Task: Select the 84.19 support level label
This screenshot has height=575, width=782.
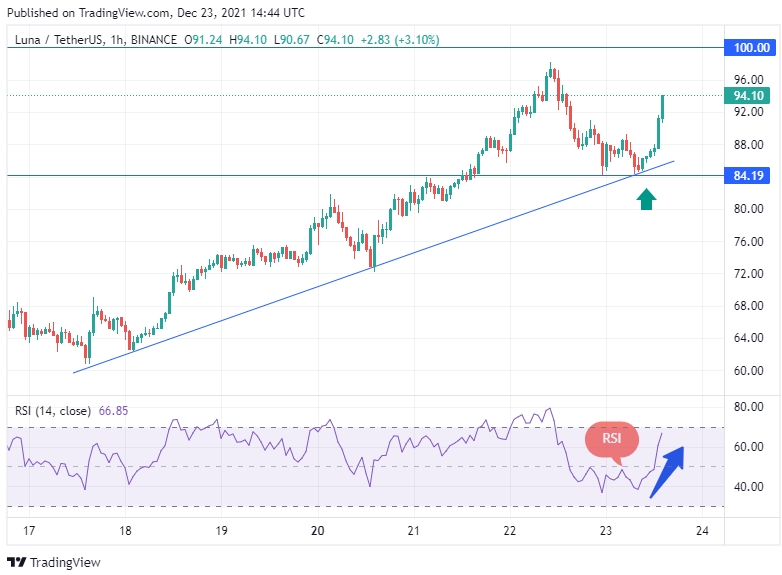Action: click(x=748, y=176)
